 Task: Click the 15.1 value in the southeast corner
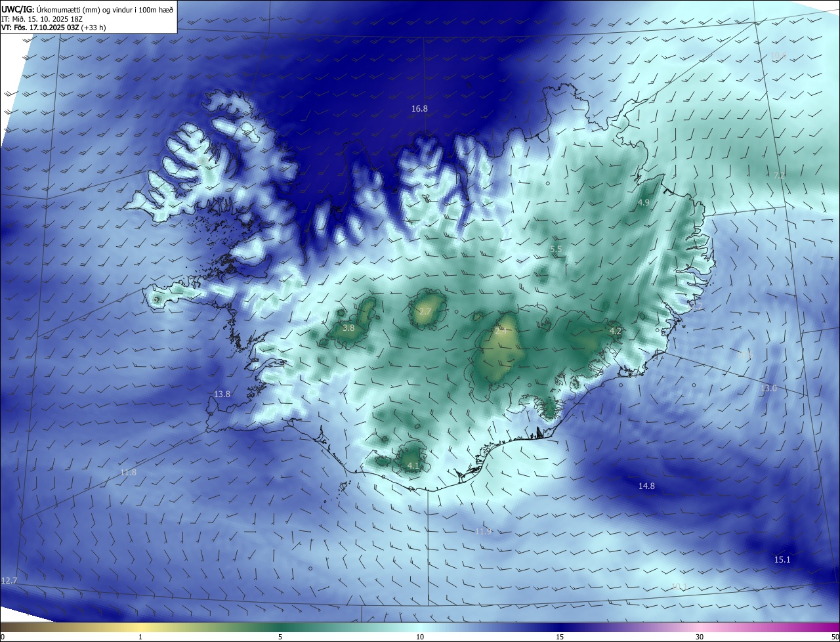coord(782,559)
